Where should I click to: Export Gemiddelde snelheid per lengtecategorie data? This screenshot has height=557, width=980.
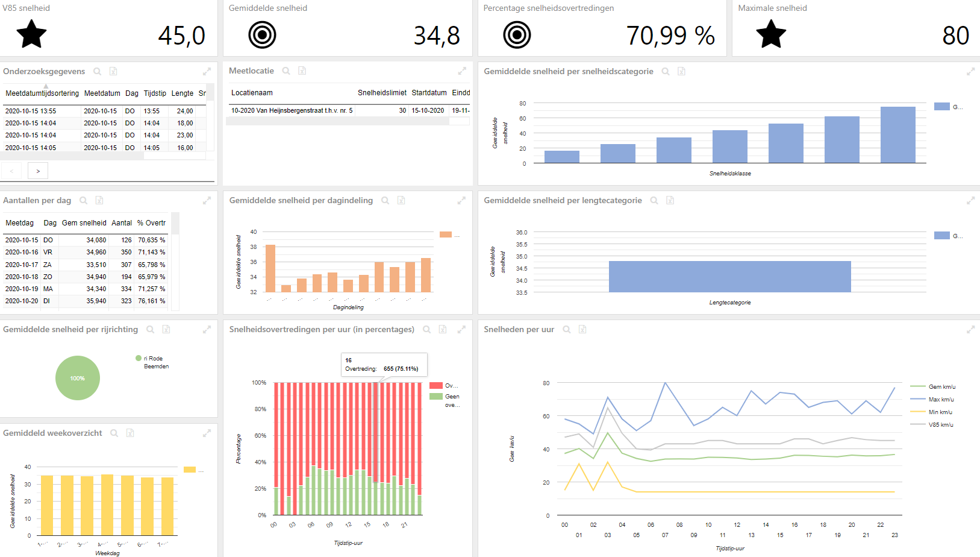coord(670,200)
